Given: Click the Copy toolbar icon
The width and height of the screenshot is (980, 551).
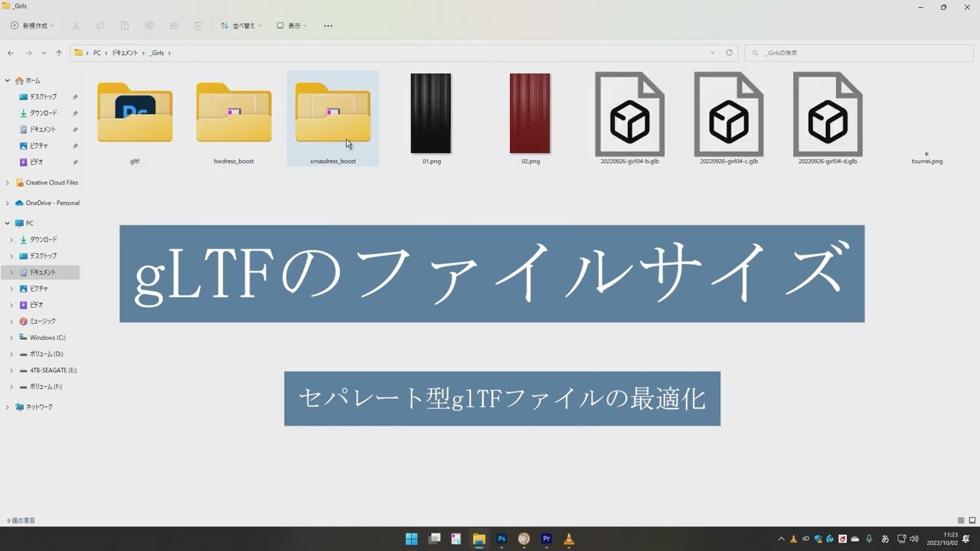Looking at the screenshot, I should pos(100,26).
